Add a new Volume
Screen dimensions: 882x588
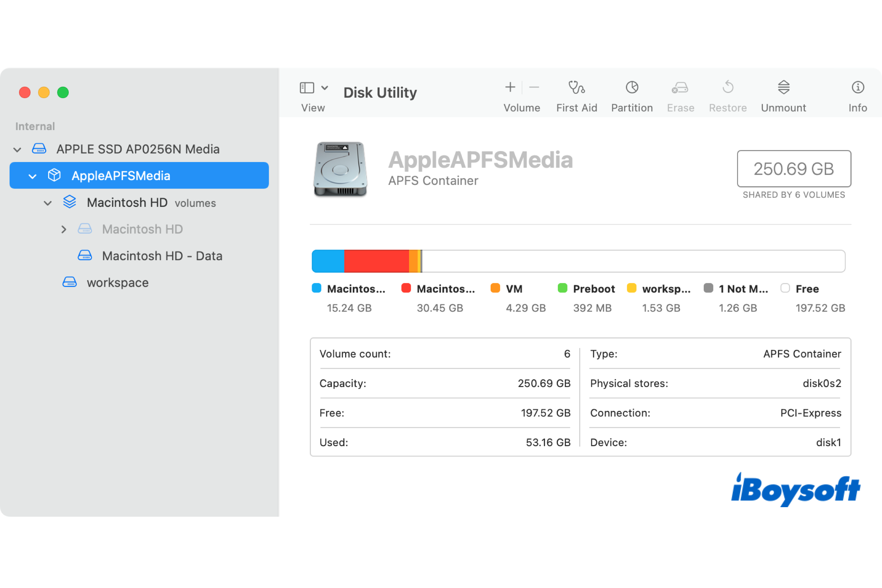coord(510,87)
